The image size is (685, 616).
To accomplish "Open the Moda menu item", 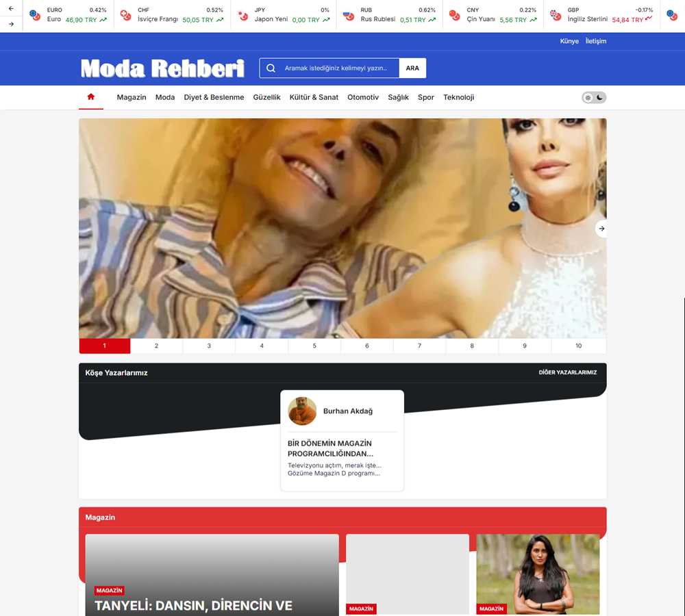I will point(165,97).
